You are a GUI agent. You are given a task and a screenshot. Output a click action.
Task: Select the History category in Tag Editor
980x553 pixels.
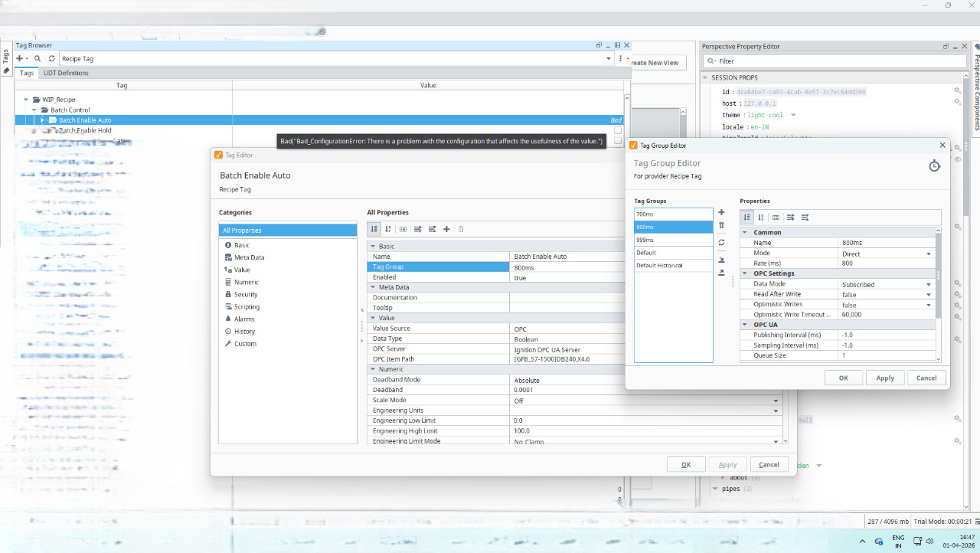pyautogui.click(x=244, y=331)
